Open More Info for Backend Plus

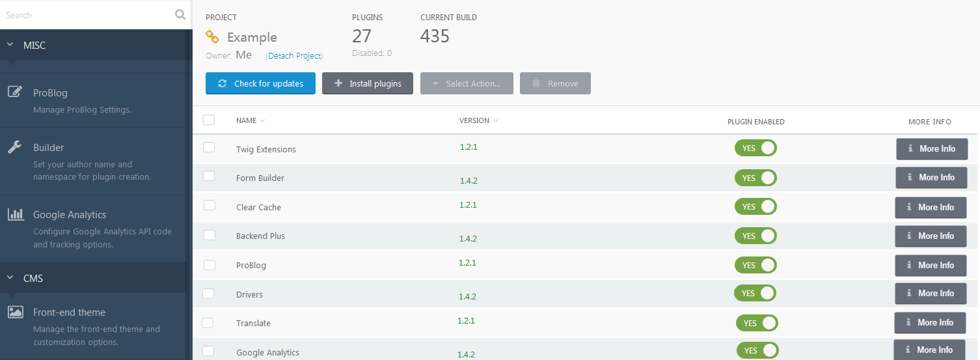tap(931, 236)
